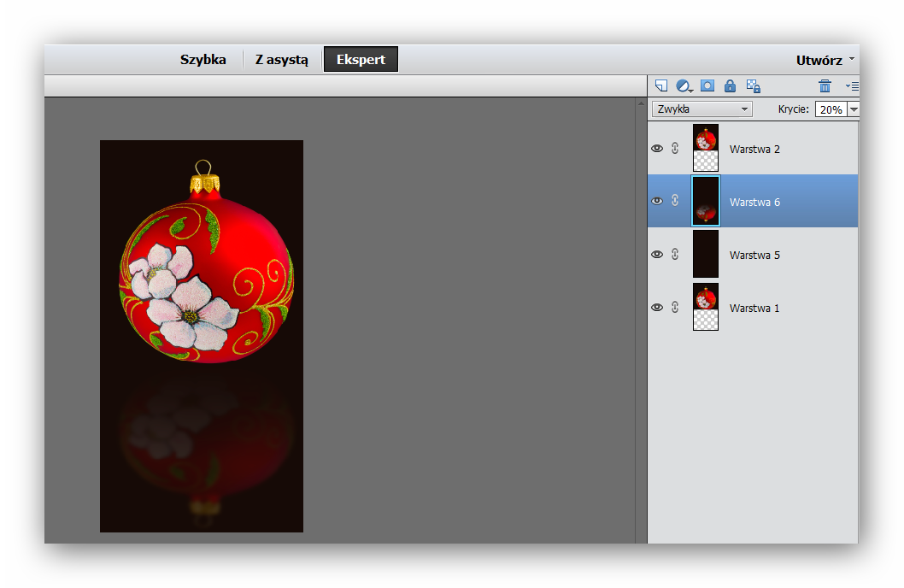Hide the Warstwa 2 layer using the eye icon

[x=657, y=148]
